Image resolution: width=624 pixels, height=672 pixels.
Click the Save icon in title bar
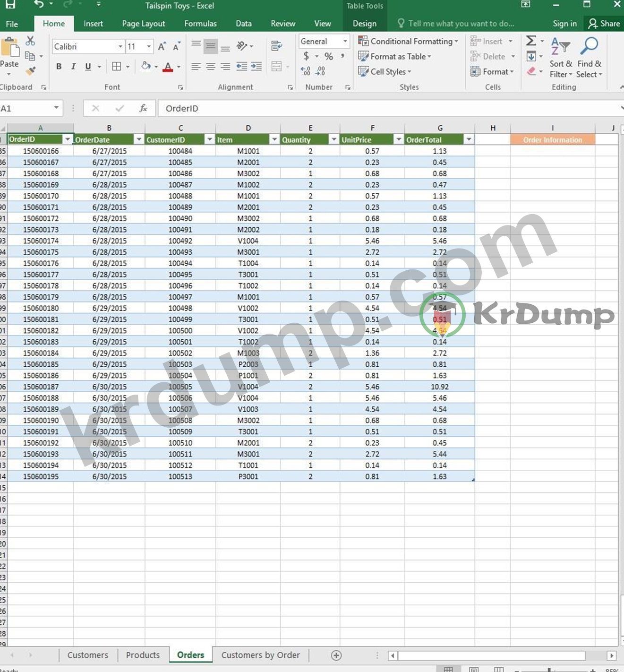click(10, 5)
